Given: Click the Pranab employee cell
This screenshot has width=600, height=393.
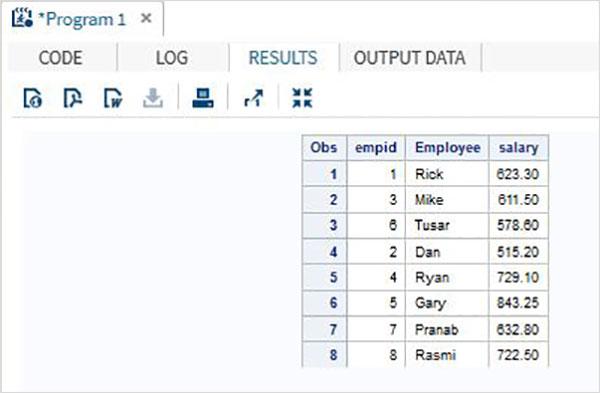Looking at the screenshot, I should tap(447, 329).
